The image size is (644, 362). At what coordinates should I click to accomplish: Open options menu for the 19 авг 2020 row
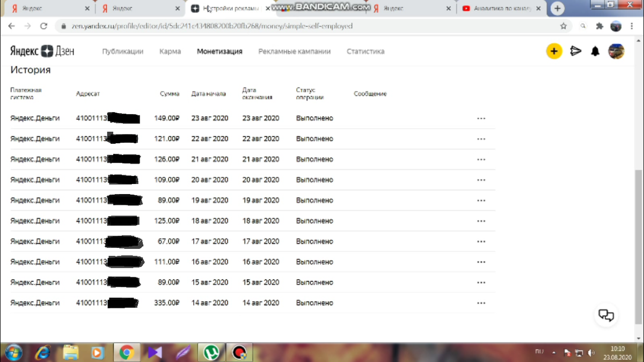481,201
